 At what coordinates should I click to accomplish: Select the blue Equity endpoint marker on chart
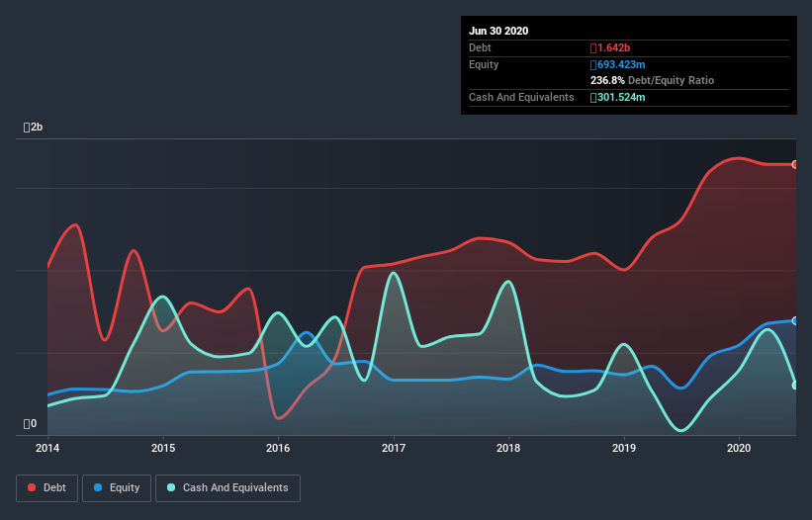(795, 320)
